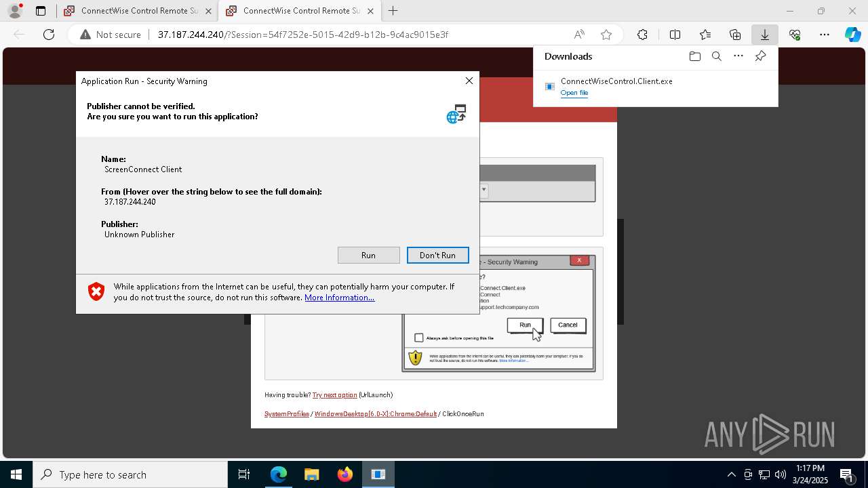Open Edge Settings and more menu
Viewport: 868px width, 488px height.
coord(825,35)
